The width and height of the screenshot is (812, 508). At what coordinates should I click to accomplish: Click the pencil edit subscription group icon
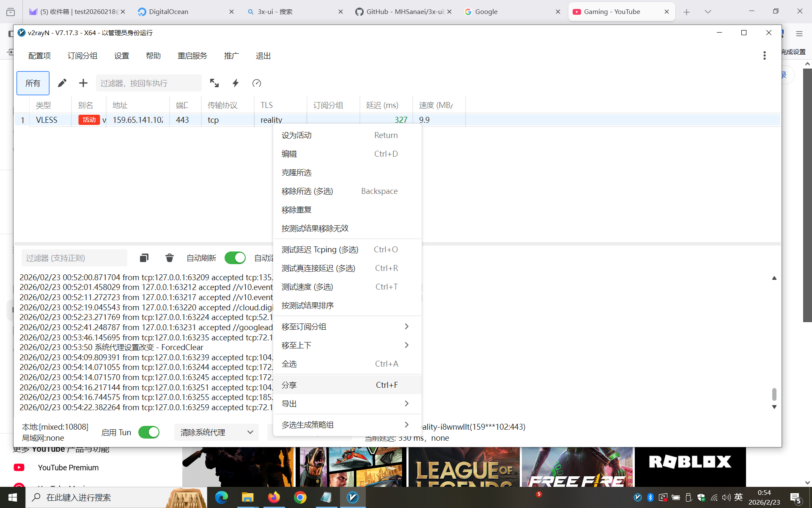point(62,83)
